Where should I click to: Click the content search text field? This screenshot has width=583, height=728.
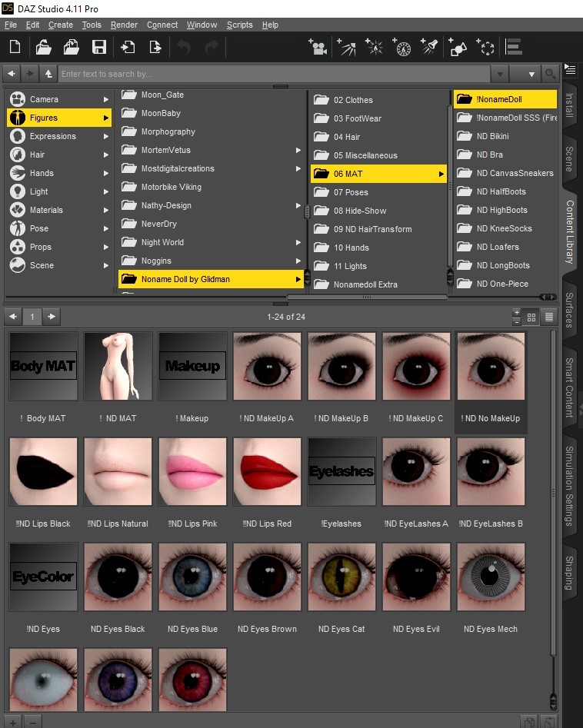(274, 74)
